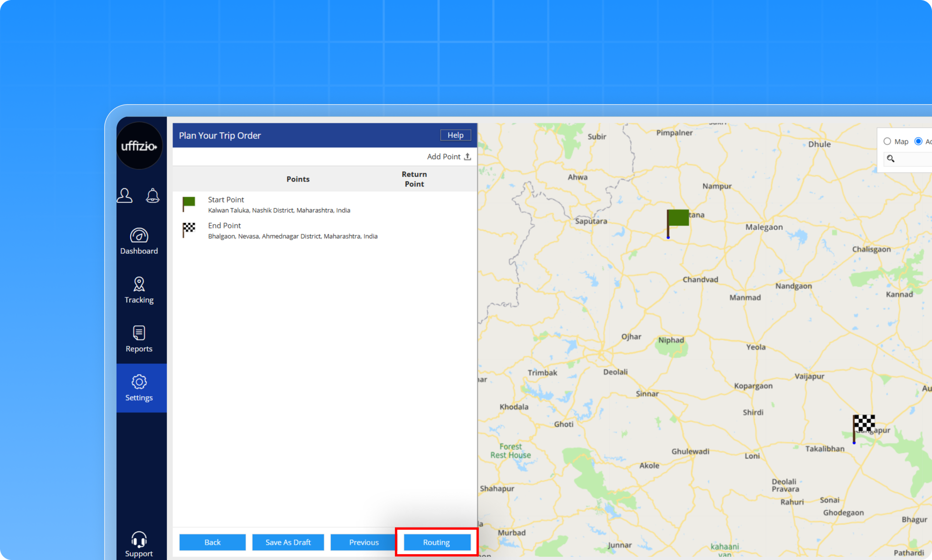932x560 pixels.
Task: Click the Back button
Action: tap(212, 542)
